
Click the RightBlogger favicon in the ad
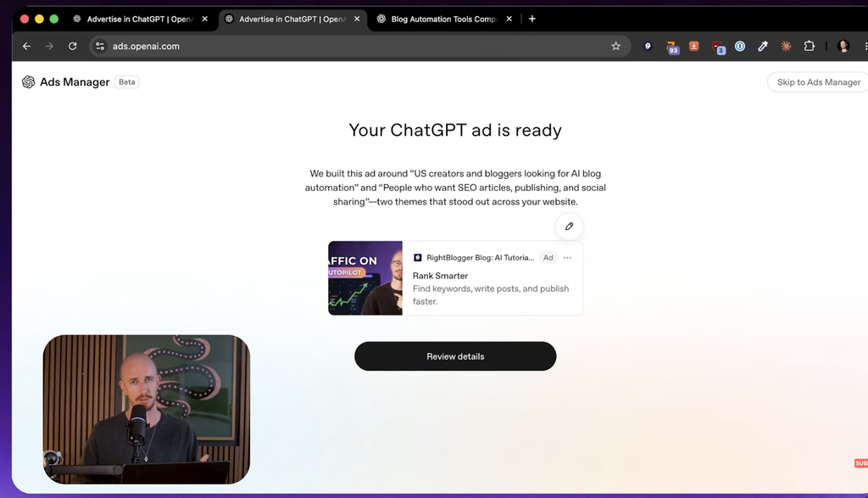click(x=418, y=258)
